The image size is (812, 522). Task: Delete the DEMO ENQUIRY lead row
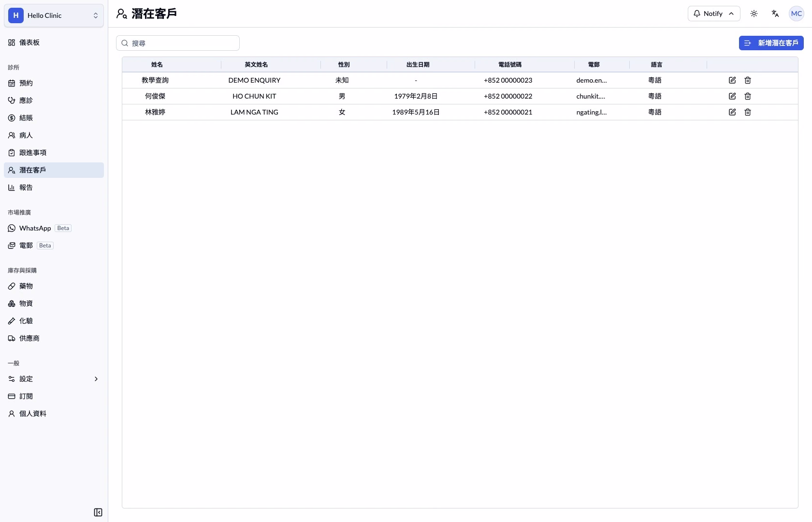pyautogui.click(x=748, y=80)
